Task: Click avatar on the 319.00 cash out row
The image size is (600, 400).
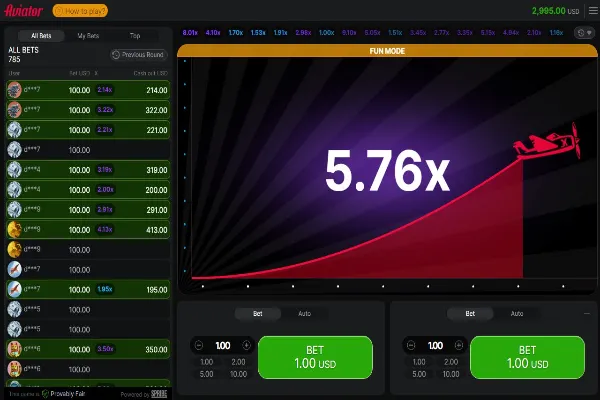Action: (x=15, y=170)
